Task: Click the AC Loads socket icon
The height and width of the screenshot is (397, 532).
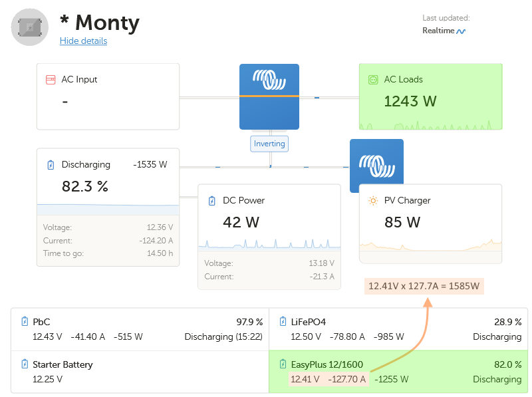Action: click(x=373, y=80)
